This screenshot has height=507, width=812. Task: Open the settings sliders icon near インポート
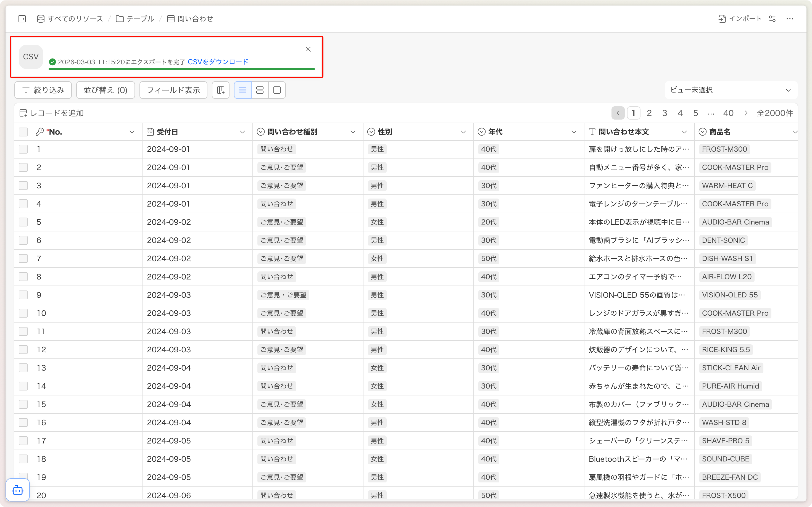(x=772, y=19)
